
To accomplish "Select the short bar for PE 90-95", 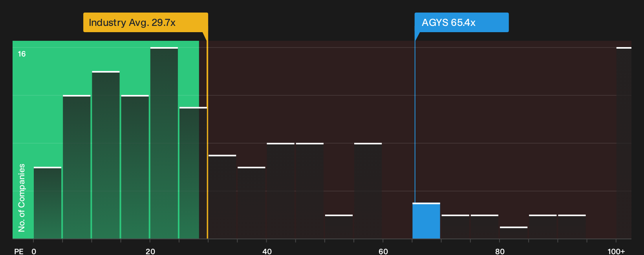I will point(572,227).
